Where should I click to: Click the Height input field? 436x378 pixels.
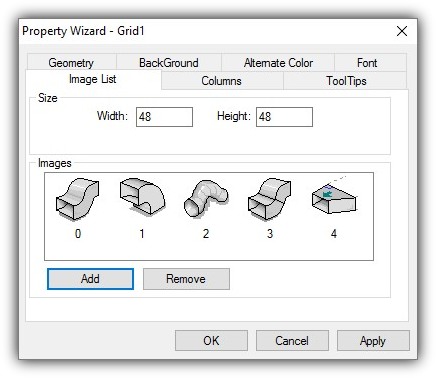(284, 117)
